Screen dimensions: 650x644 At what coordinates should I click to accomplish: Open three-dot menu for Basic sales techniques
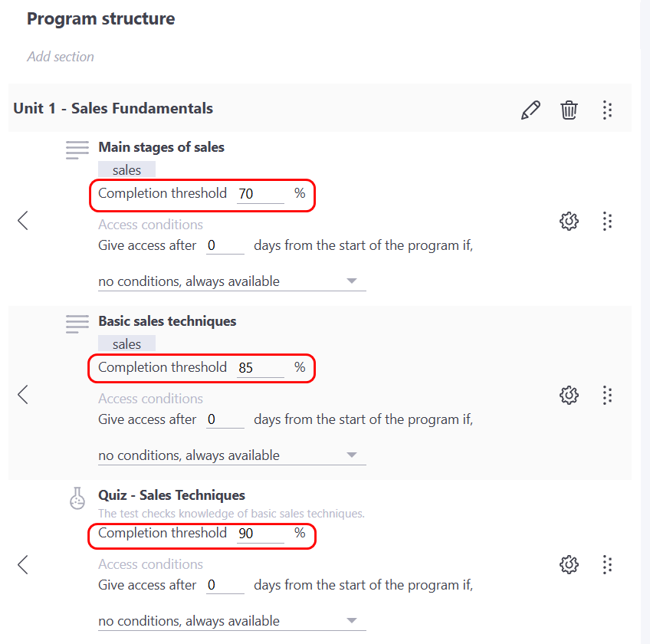[x=607, y=395]
